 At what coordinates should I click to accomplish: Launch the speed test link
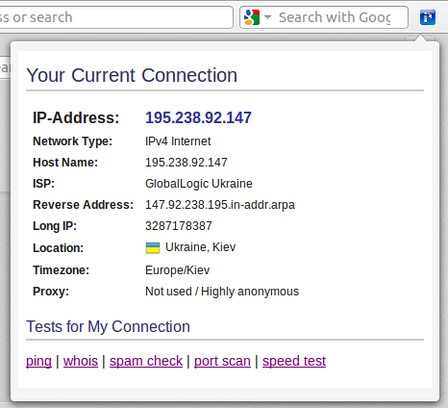click(294, 361)
